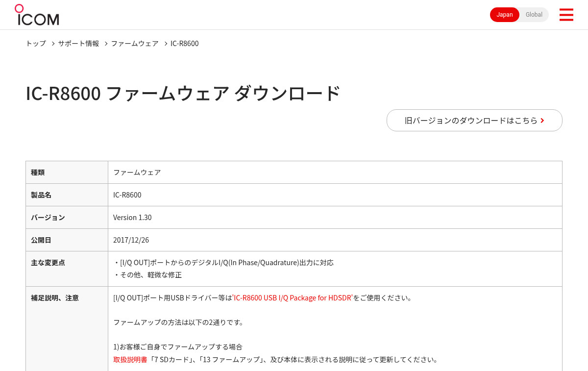Screen dimensions: 588x371
Task: Select IC-R8600 breadcrumb item
Action: [x=185, y=44]
